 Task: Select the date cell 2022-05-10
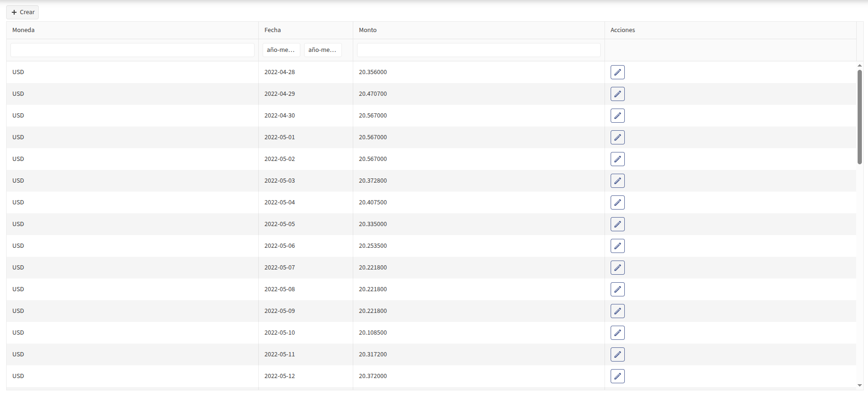tap(280, 333)
